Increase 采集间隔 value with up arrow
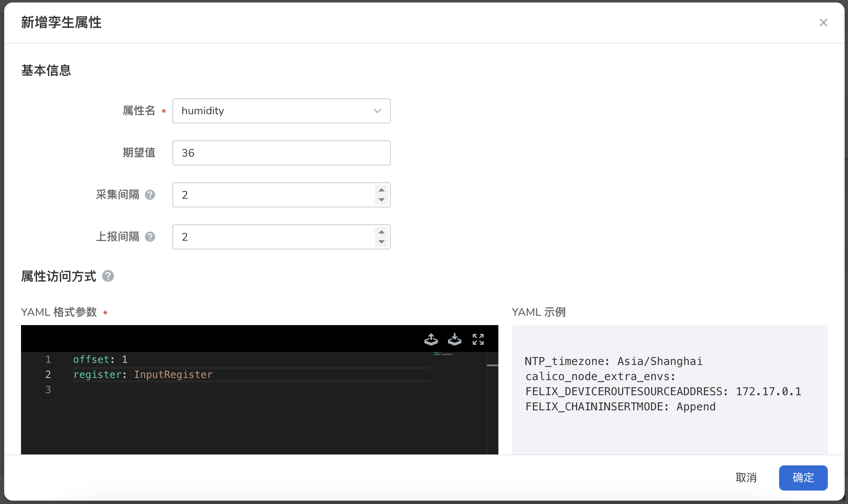This screenshot has width=848, height=504. coord(382,190)
